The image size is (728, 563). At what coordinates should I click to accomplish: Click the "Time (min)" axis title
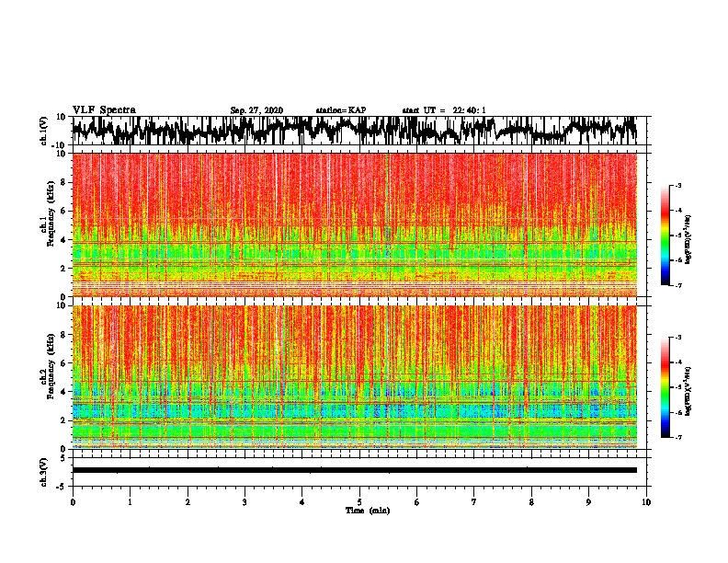368,511
